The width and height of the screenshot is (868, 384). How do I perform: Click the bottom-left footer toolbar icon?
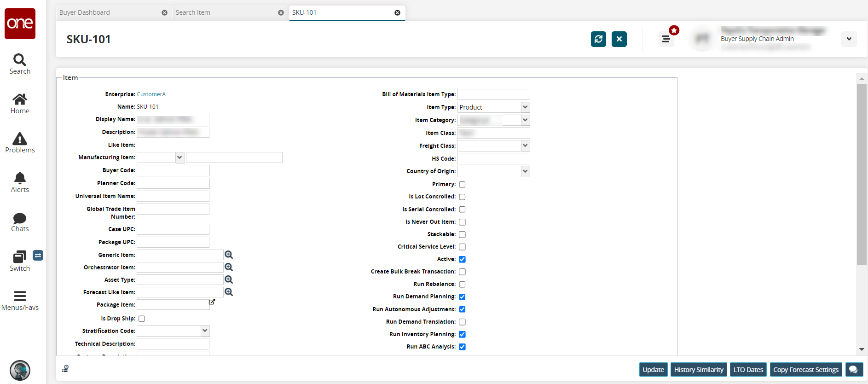65,368
